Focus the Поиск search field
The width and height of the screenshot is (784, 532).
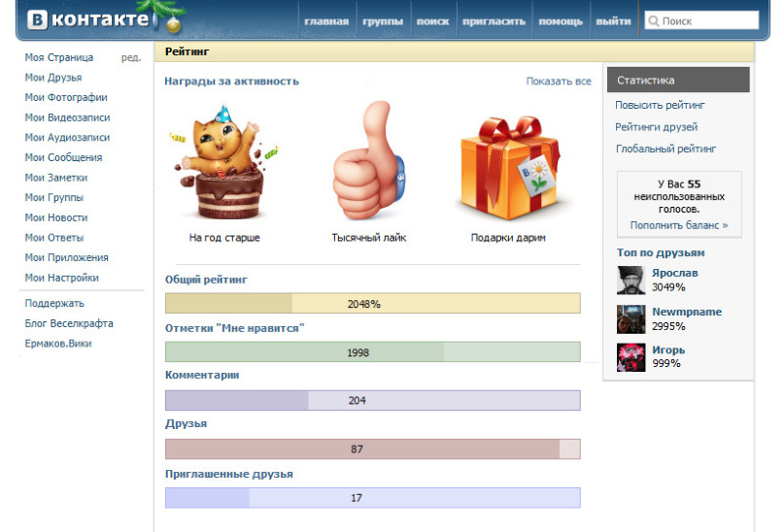click(701, 21)
